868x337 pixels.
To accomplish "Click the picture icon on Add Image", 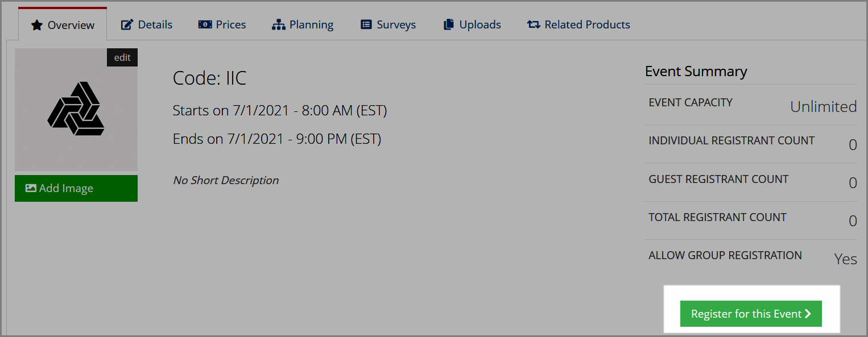I will pyautogui.click(x=31, y=188).
